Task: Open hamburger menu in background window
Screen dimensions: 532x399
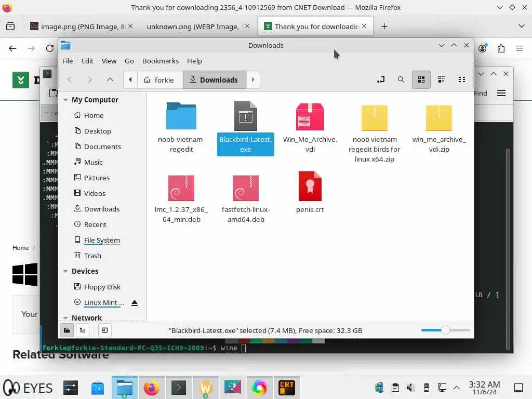Action: point(501,94)
